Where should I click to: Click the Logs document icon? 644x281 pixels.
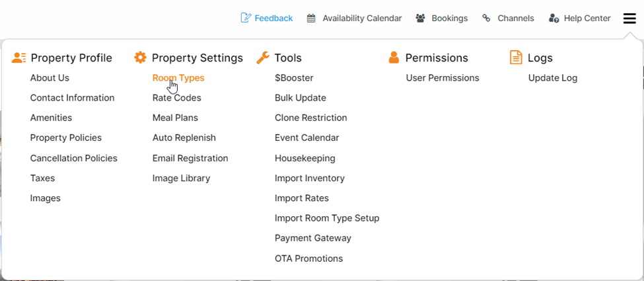(516, 58)
